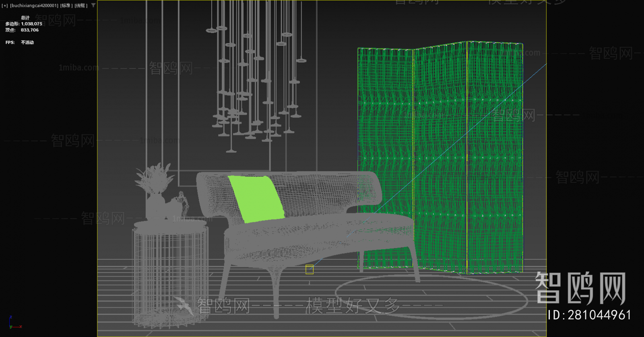Image resolution: width=644 pixels, height=337 pixels.
Task: Open the 标准 shading quality menu
Action: (66, 6)
